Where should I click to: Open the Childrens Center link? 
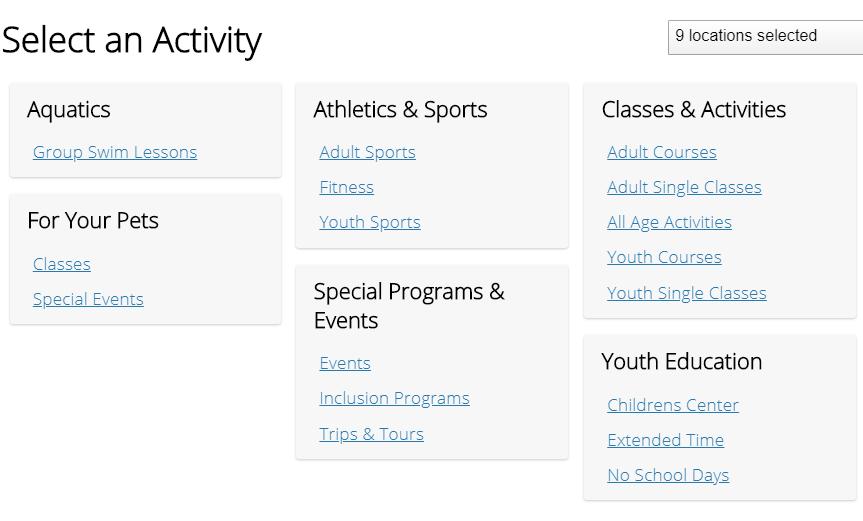point(673,405)
